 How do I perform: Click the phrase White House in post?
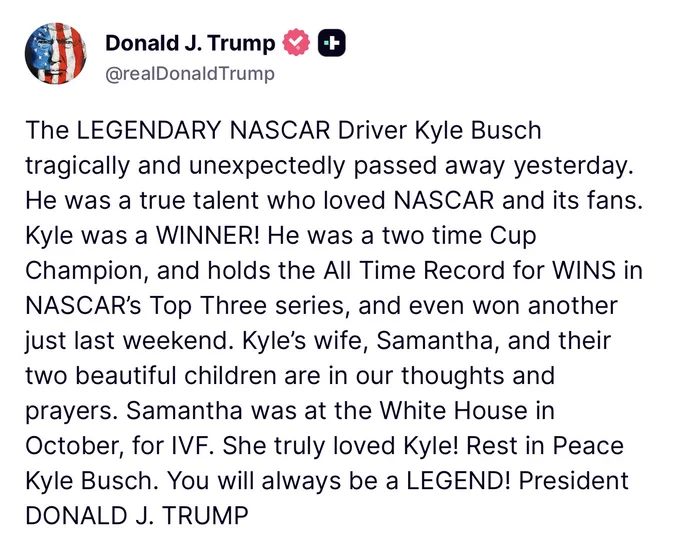pyautogui.click(x=467, y=411)
